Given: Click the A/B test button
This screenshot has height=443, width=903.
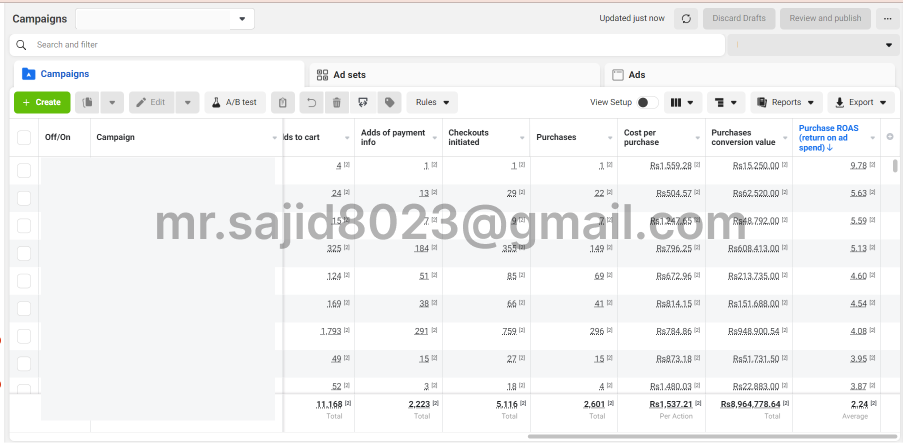Looking at the screenshot, I should point(235,102).
